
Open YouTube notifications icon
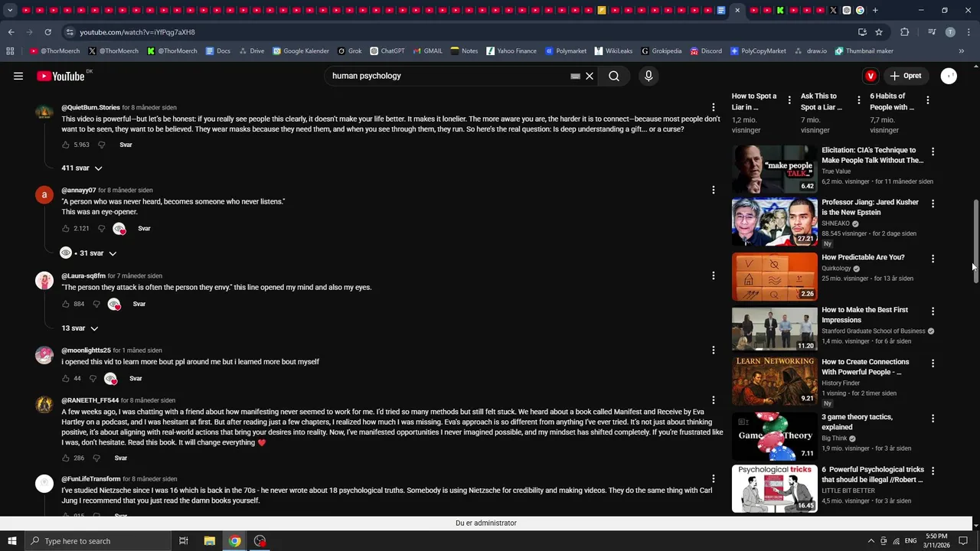coord(871,76)
